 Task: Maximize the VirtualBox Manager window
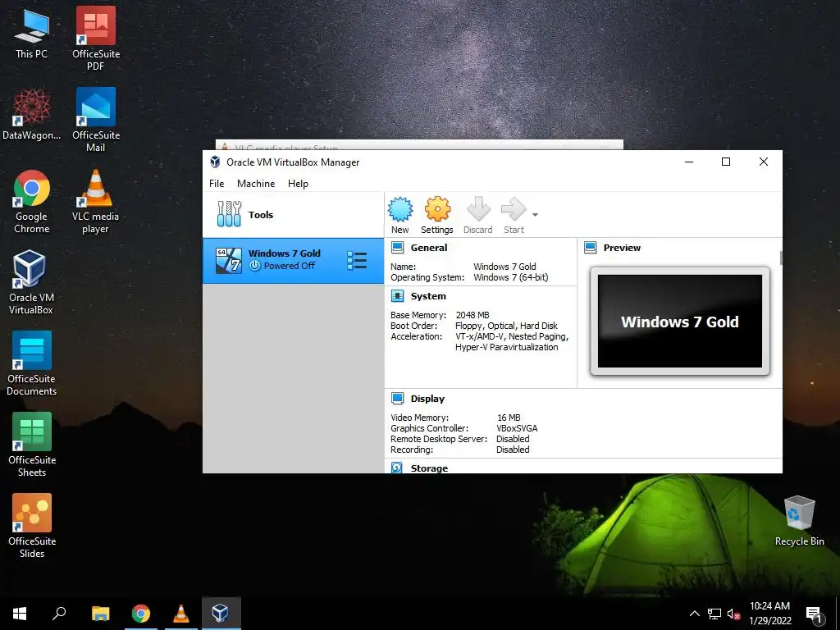726,162
